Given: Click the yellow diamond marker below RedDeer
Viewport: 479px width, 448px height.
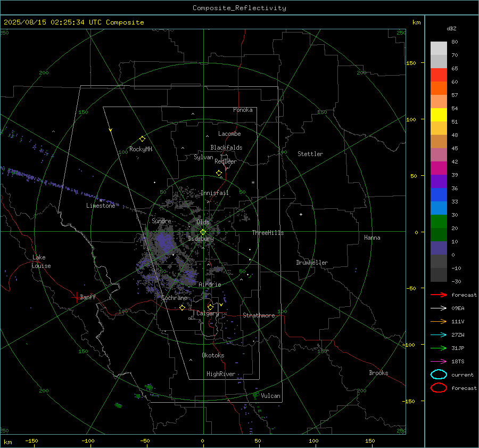Looking at the screenshot, I should point(219,173).
